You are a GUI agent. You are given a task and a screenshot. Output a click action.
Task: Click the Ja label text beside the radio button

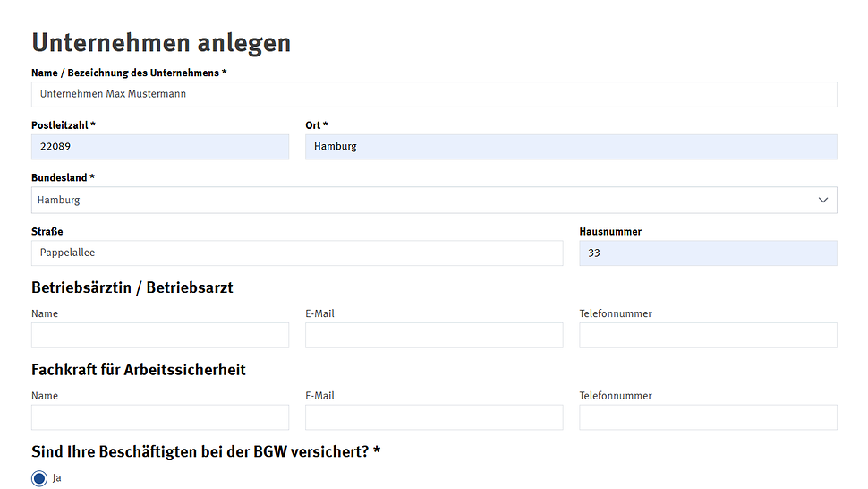point(56,478)
